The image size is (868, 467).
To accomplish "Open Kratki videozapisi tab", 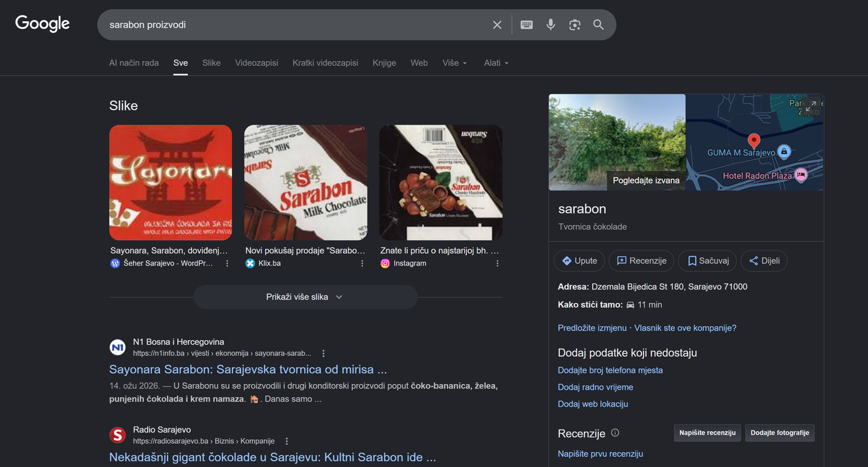I will click(325, 62).
